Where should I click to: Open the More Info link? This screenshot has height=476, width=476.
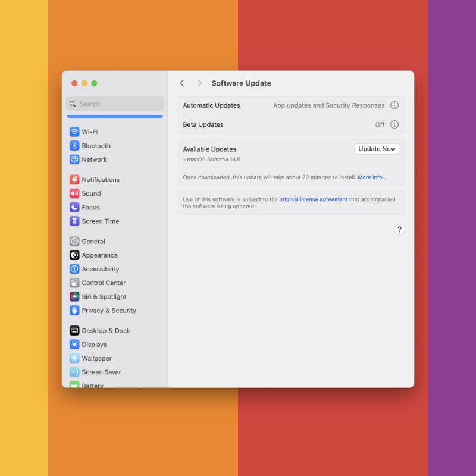(372, 177)
